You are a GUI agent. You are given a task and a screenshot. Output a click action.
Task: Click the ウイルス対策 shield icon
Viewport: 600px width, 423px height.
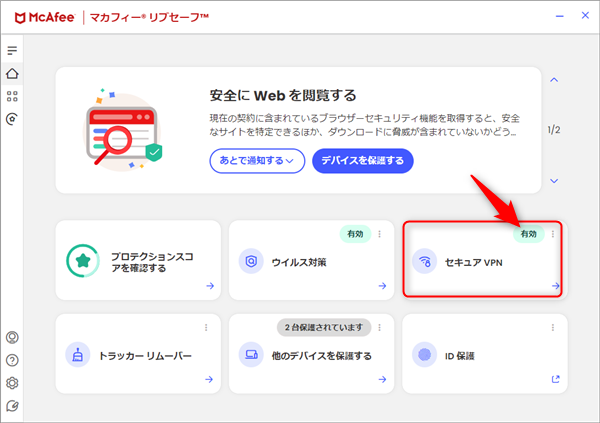(251, 261)
